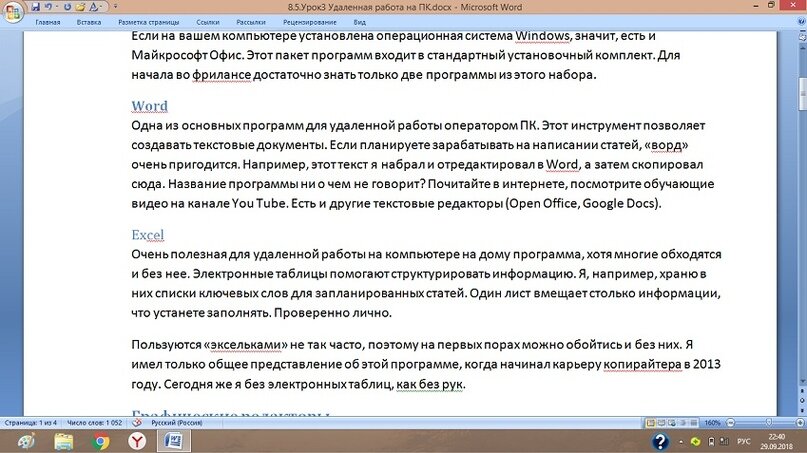Image resolution: width=807 pixels, height=453 pixels.
Task: Click next page double-arrow below scrollbar
Action: pos(802,409)
